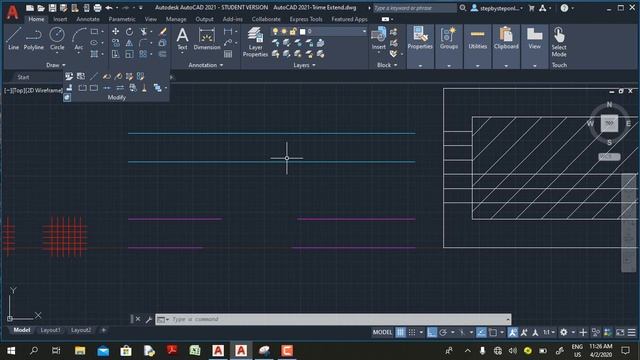Viewport: 640px width, 360px height.
Task: Switch to Layout1 tab
Action: tap(50, 330)
